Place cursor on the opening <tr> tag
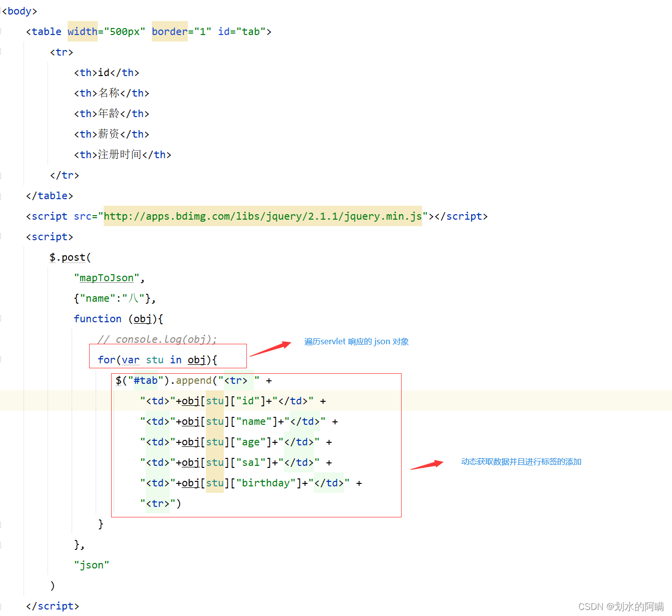The height and width of the screenshot is (616, 672). click(62, 52)
